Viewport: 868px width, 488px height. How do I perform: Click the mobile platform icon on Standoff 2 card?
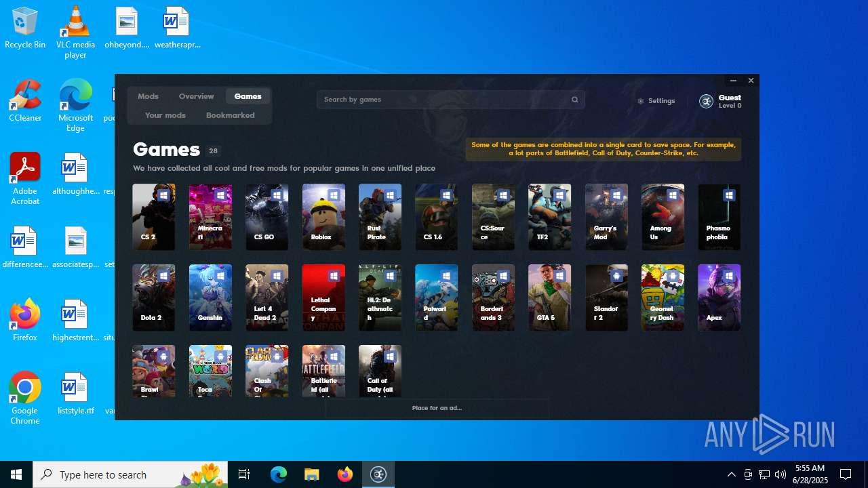tap(616, 276)
